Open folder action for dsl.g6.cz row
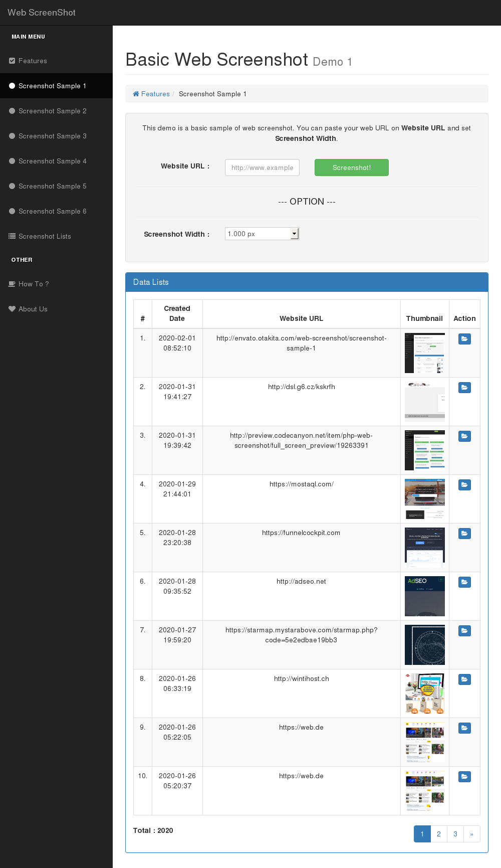Viewport: 501px width, 868px height. 464,388
